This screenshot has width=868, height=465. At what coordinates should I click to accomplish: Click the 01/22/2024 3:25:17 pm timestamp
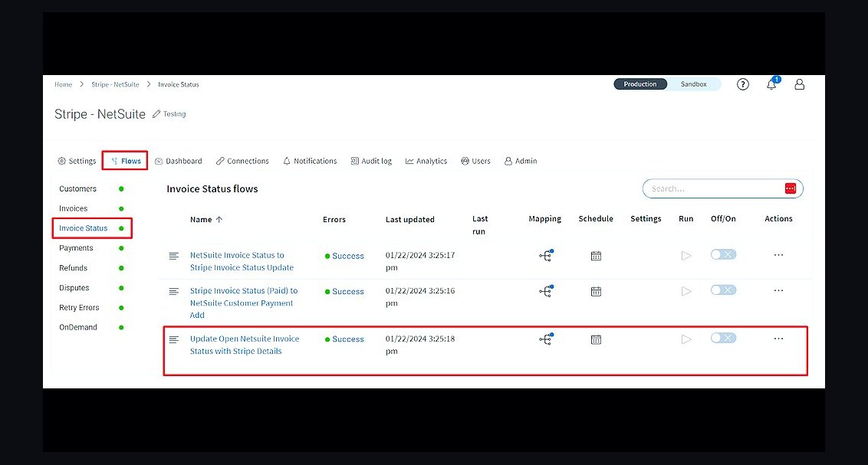[x=420, y=261]
